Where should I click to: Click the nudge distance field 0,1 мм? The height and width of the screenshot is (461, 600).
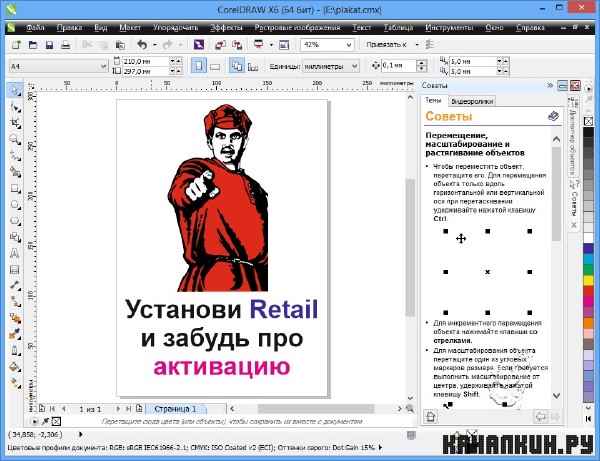[x=398, y=66]
